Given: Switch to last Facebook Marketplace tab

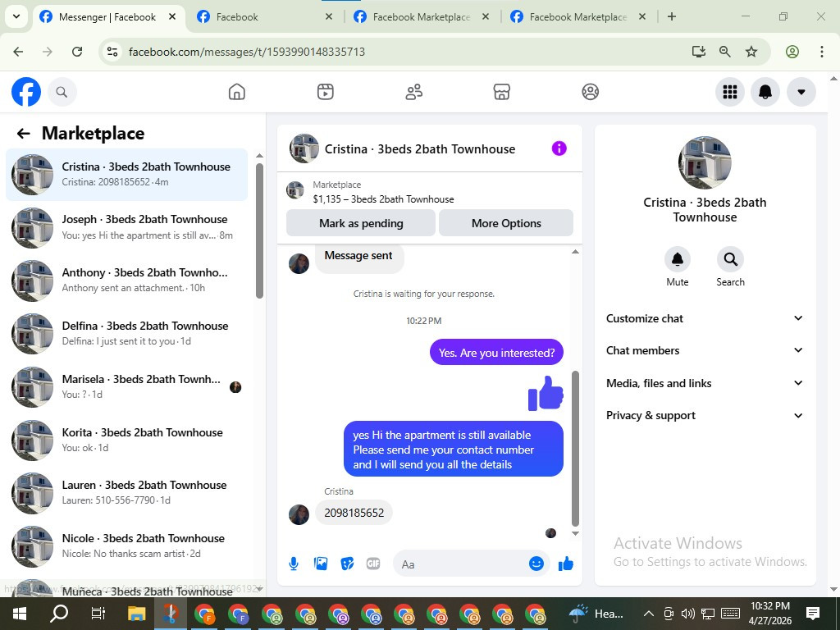Looking at the screenshot, I should 577,17.
